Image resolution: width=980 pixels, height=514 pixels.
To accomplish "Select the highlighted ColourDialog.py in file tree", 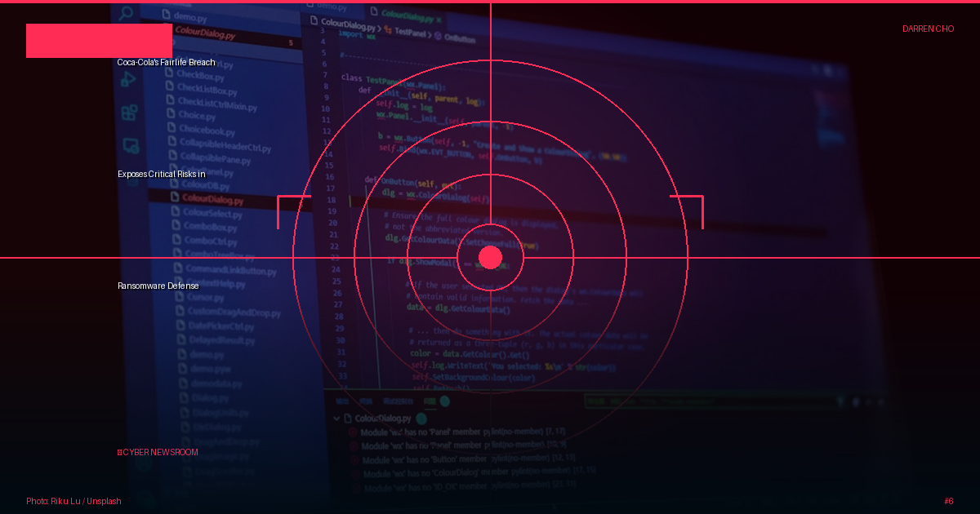I will (x=205, y=198).
